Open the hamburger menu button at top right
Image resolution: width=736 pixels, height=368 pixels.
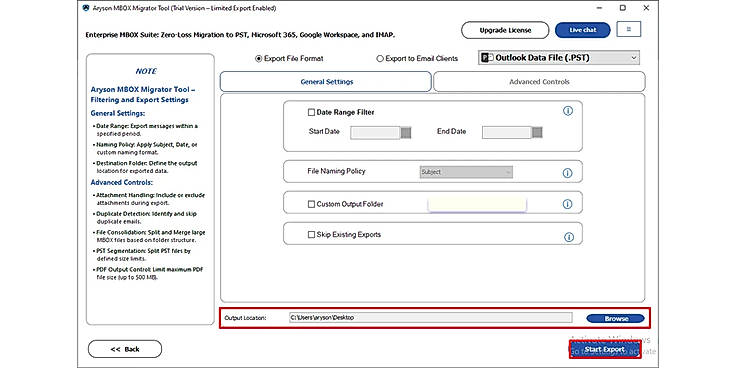[629, 29]
